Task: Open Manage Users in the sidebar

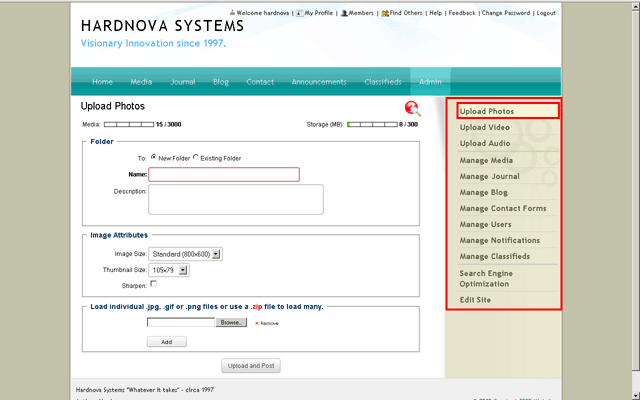Action: tap(485, 224)
